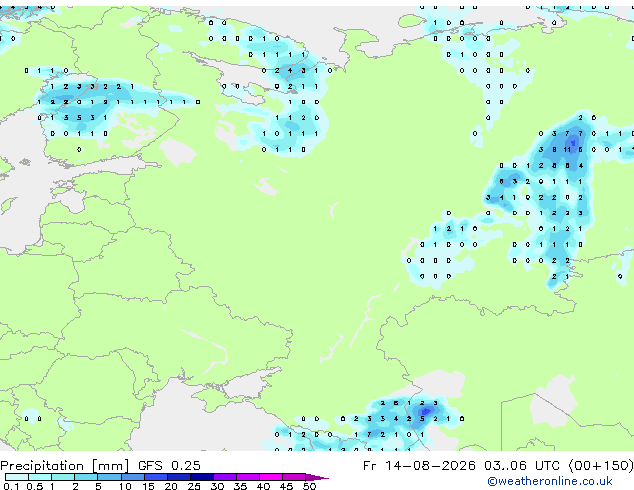Image resolution: width=634 pixels, height=490 pixels.
Task: Pick the 35–40 mm legend color swatch
Action: tap(247, 477)
